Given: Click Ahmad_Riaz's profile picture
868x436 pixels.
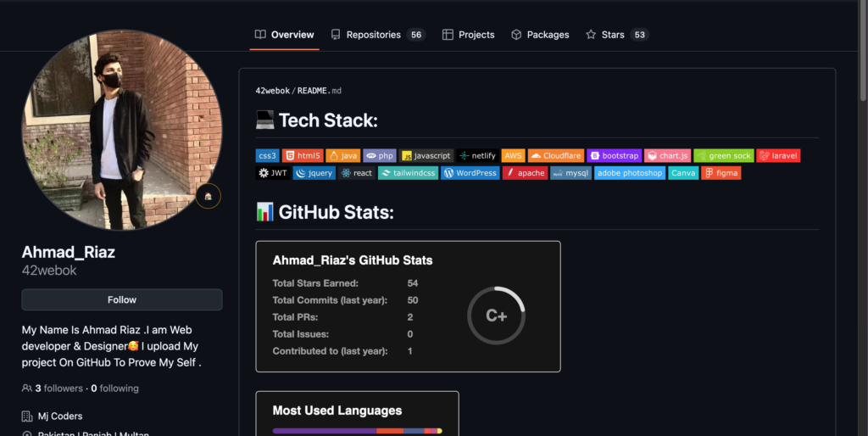Looking at the screenshot, I should pos(122,130).
